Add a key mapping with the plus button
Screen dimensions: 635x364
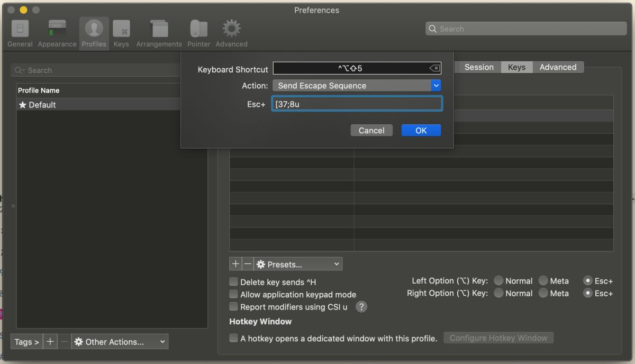tap(235, 264)
